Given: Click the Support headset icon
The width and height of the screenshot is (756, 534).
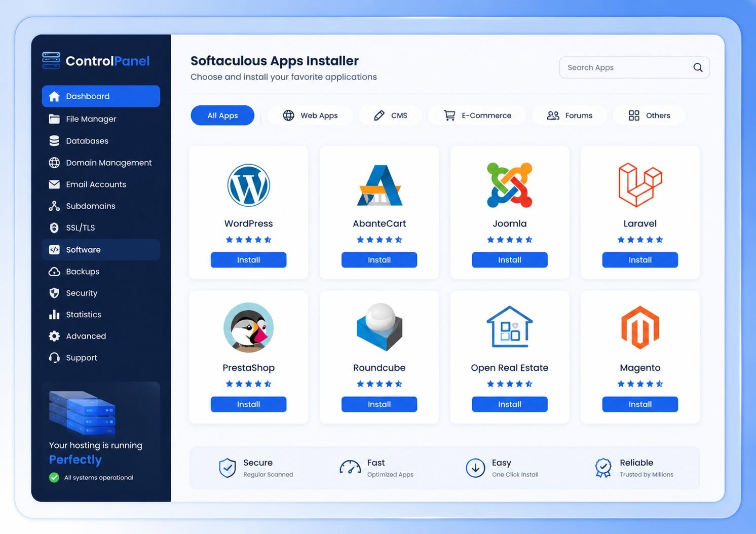Looking at the screenshot, I should click(54, 358).
